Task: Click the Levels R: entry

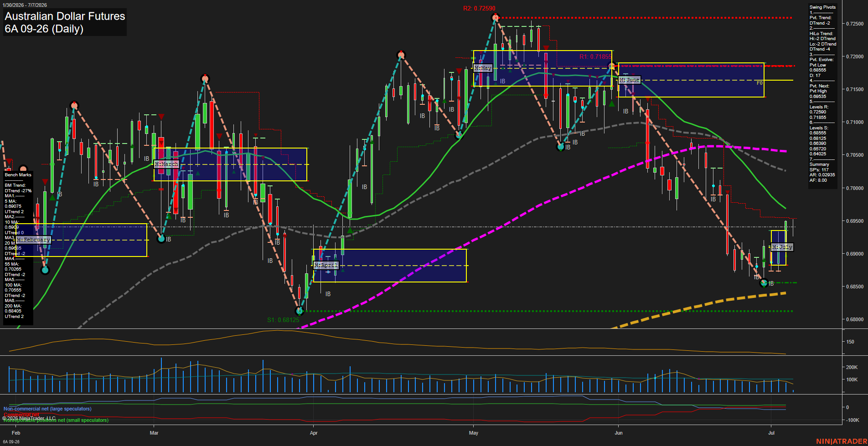Action: click(819, 107)
